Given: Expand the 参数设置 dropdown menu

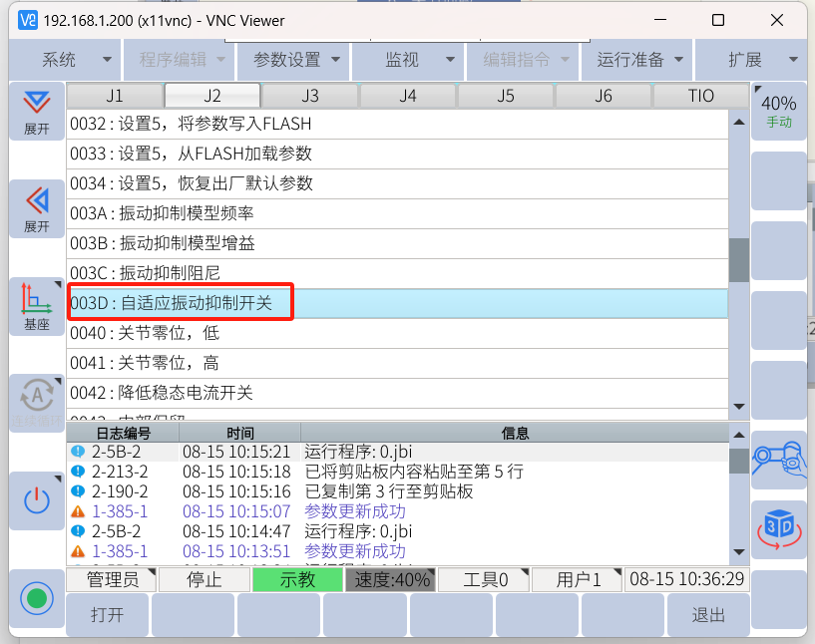Looking at the screenshot, I should click(x=296, y=60).
